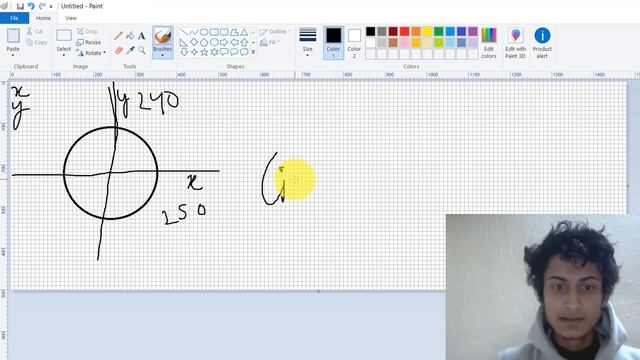Switch to the Home ribbon tab
The width and height of the screenshot is (640, 360).
pyautogui.click(x=43, y=18)
